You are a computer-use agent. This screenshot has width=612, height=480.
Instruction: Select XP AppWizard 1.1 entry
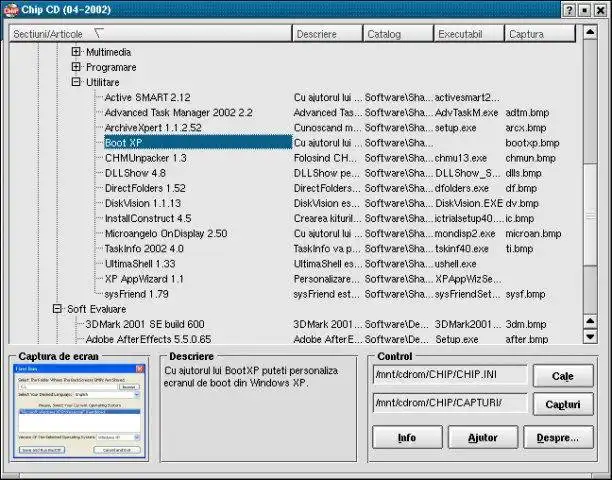click(x=144, y=279)
